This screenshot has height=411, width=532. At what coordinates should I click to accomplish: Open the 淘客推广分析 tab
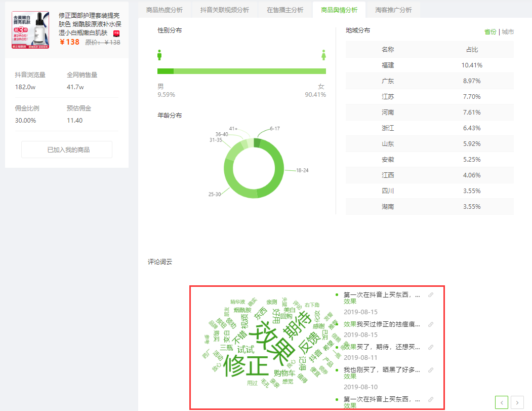[x=394, y=10]
